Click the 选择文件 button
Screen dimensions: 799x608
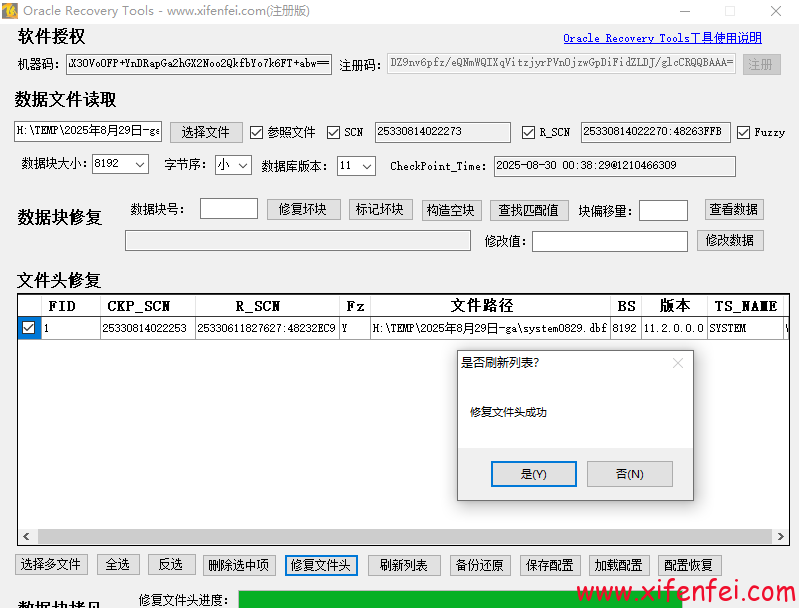[206, 133]
